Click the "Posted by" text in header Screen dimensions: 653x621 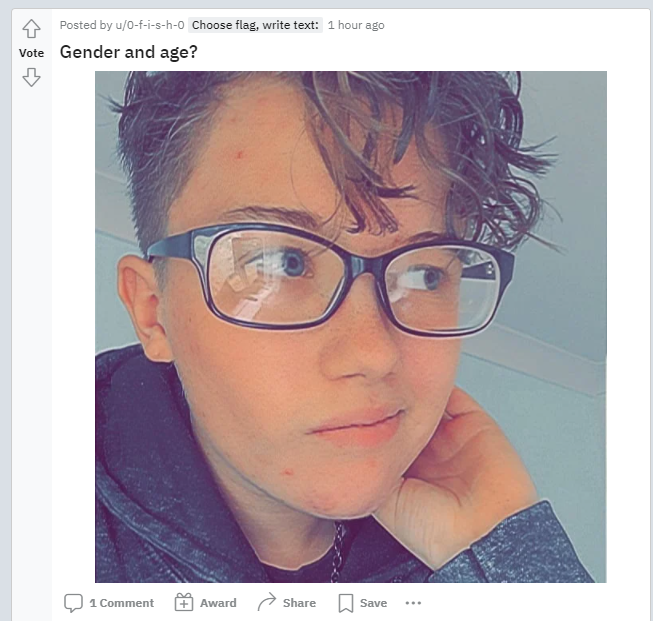86,25
